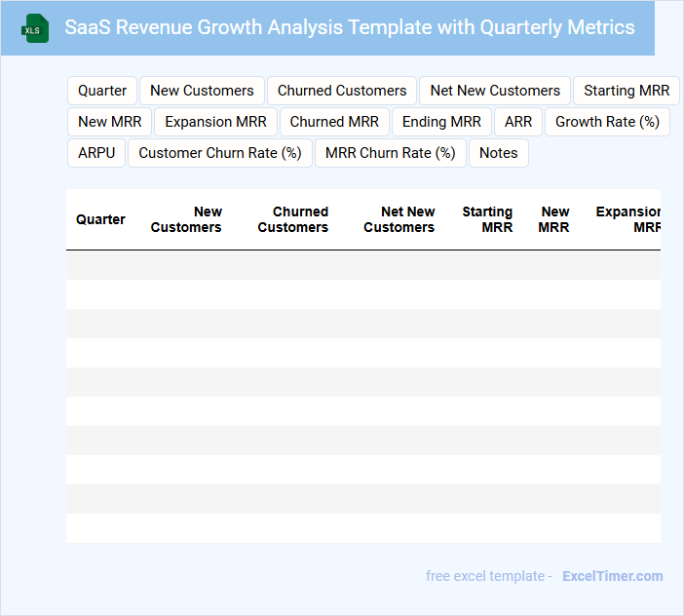The height and width of the screenshot is (616, 684).
Task: Select the Quarter tag button
Action: pyautogui.click(x=102, y=91)
